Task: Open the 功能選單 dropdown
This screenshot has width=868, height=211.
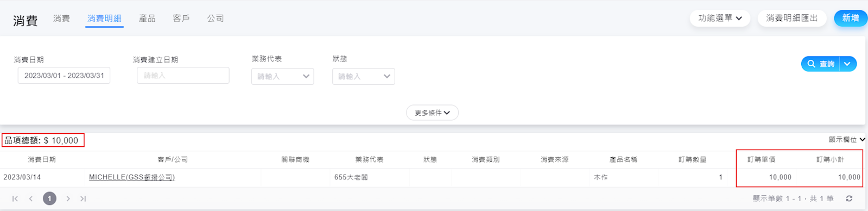Action: click(720, 18)
